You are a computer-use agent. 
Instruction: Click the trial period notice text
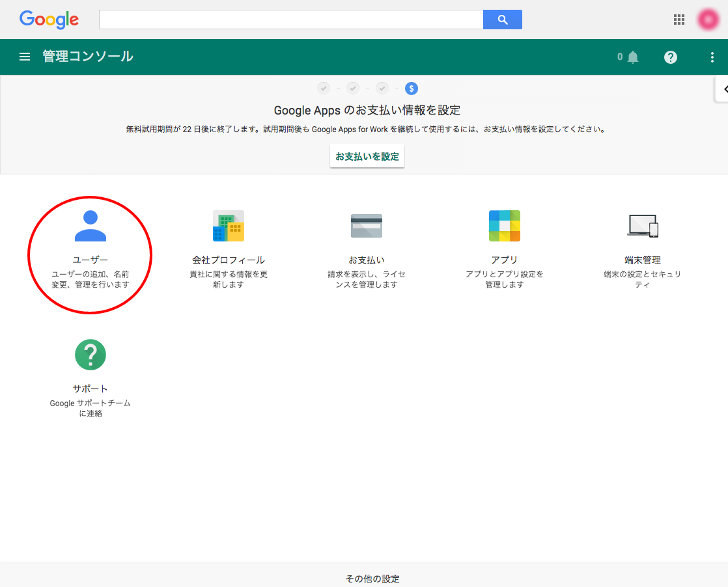(367, 129)
